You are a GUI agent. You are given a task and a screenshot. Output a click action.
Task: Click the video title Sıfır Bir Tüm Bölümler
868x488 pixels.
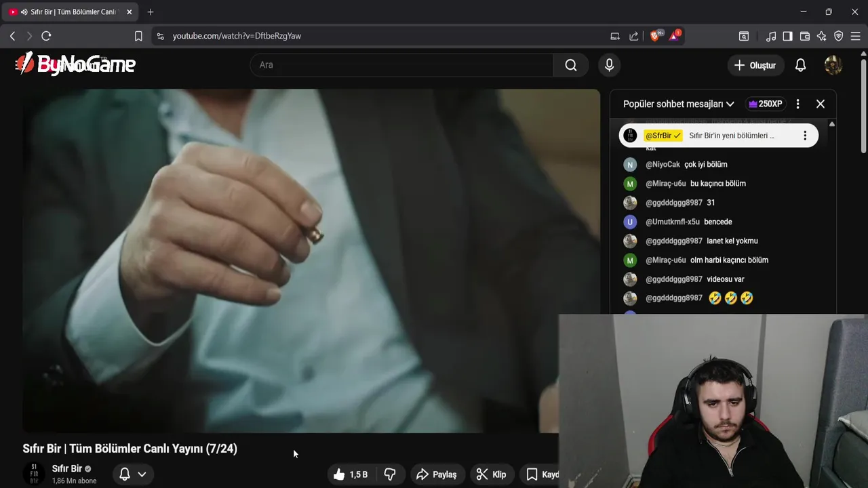click(x=130, y=449)
